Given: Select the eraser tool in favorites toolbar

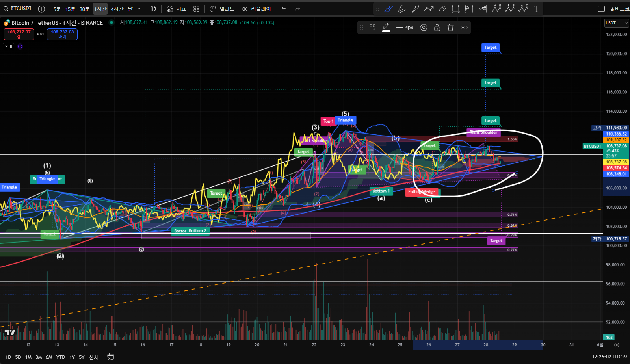Looking at the screenshot, I should coord(442,9).
